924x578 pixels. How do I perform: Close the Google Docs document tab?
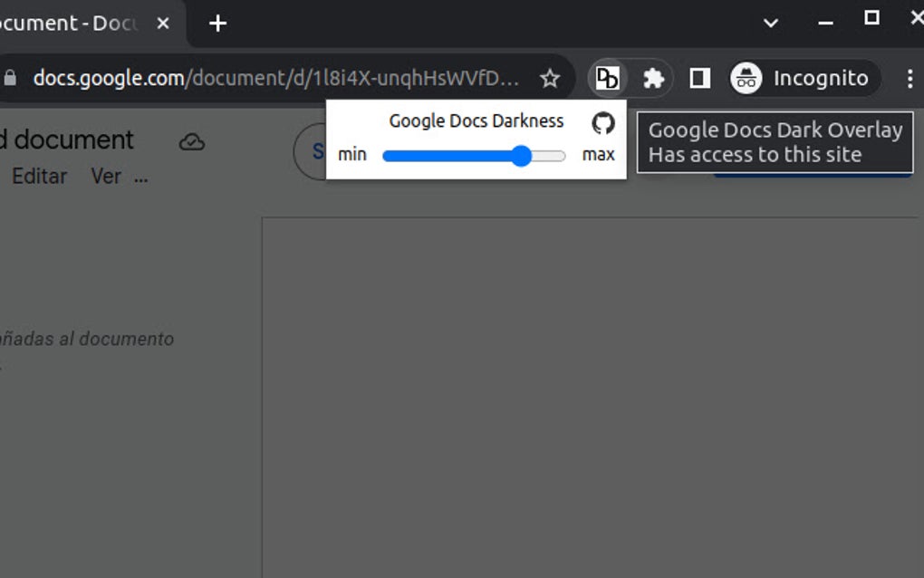[x=163, y=23]
